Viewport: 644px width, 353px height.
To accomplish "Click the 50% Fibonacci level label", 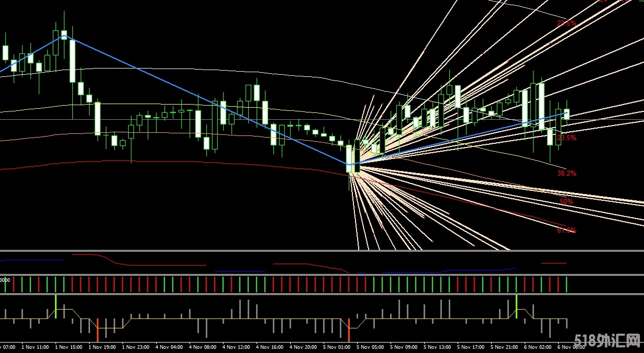I will tap(567, 201).
